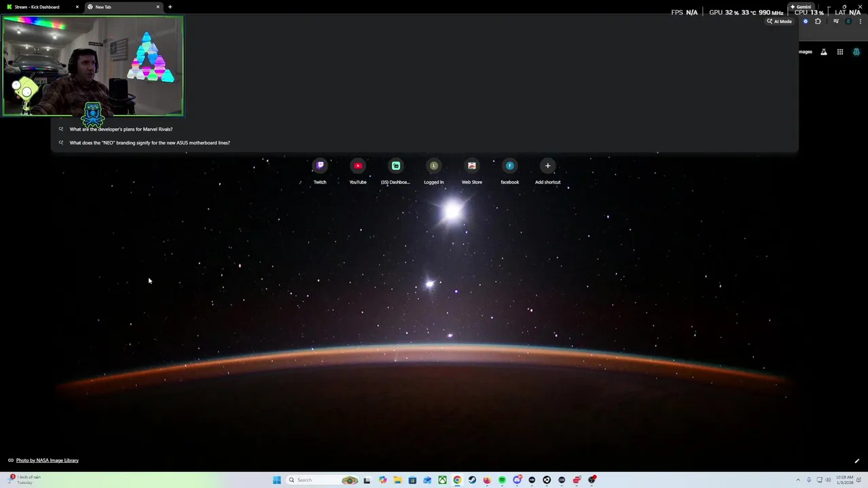
Task: Open Copilot from the taskbar
Action: click(x=382, y=480)
